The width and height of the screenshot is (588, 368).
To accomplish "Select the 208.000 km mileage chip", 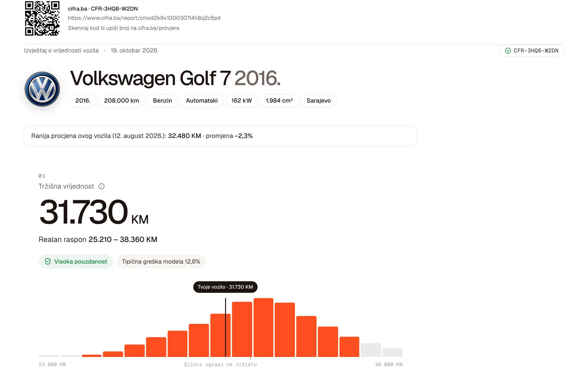I will (122, 101).
